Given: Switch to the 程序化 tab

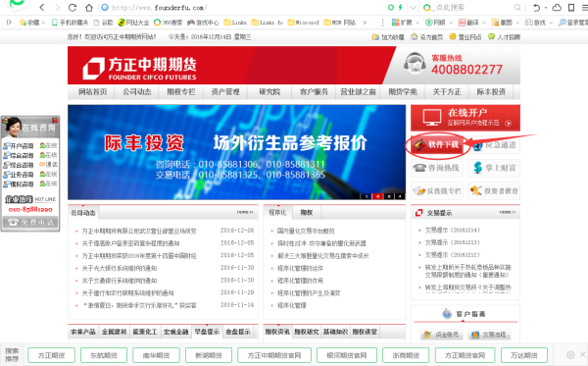Looking at the screenshot, I should [x=277, y=213].
